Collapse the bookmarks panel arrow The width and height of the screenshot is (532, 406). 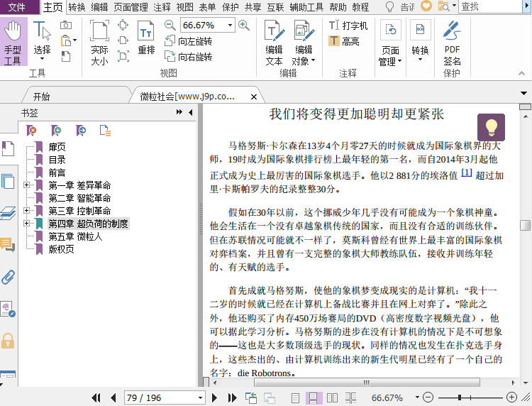191,112
